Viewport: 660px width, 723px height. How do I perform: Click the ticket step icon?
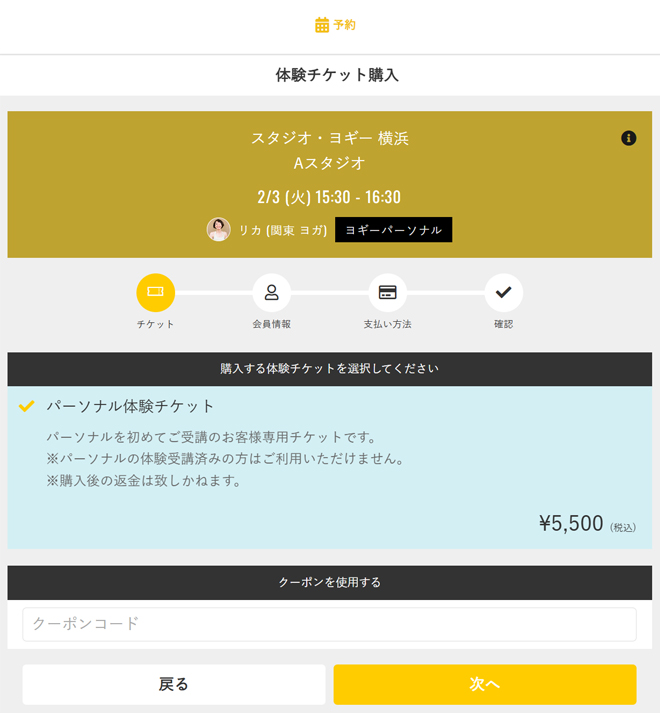tap(155, 293)
